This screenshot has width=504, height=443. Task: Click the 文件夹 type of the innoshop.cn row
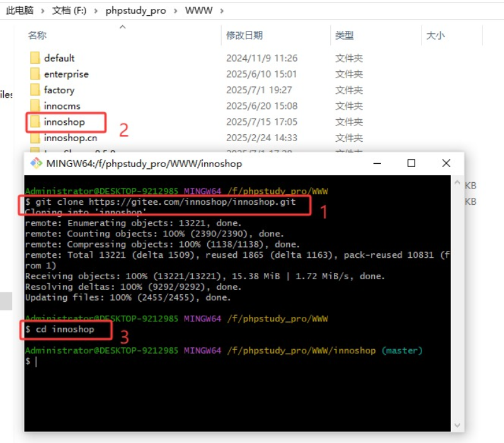pos(349,138)
